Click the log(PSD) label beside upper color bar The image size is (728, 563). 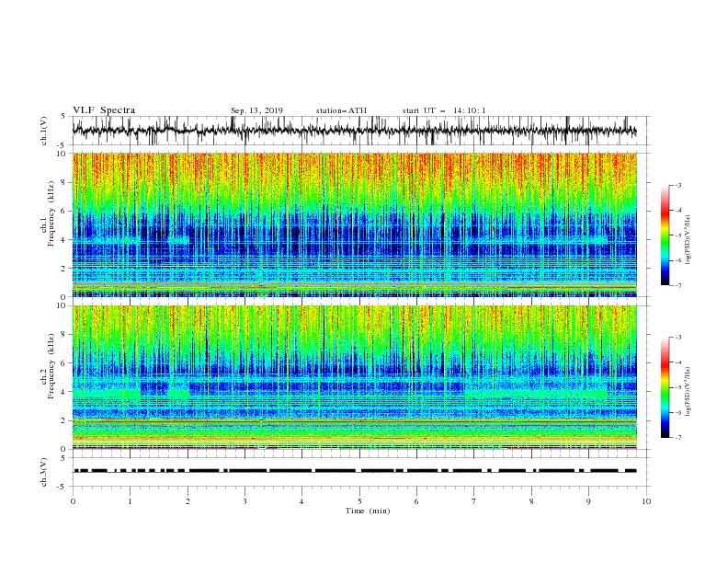click(x=688, y=240)
